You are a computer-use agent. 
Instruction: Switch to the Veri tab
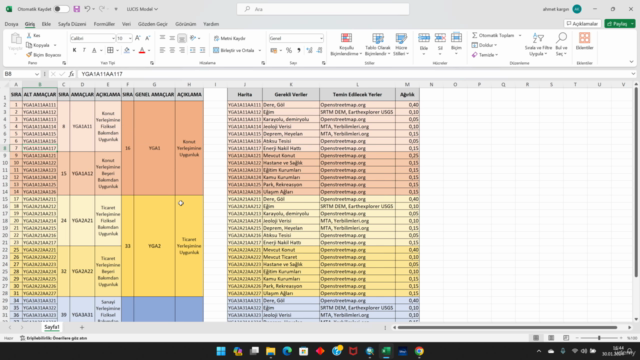pyautogui.click(x=127, y=24)
